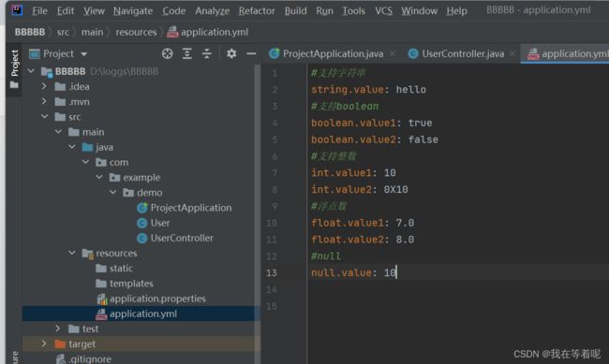Select the User class file icon

[x=141, y=223]
